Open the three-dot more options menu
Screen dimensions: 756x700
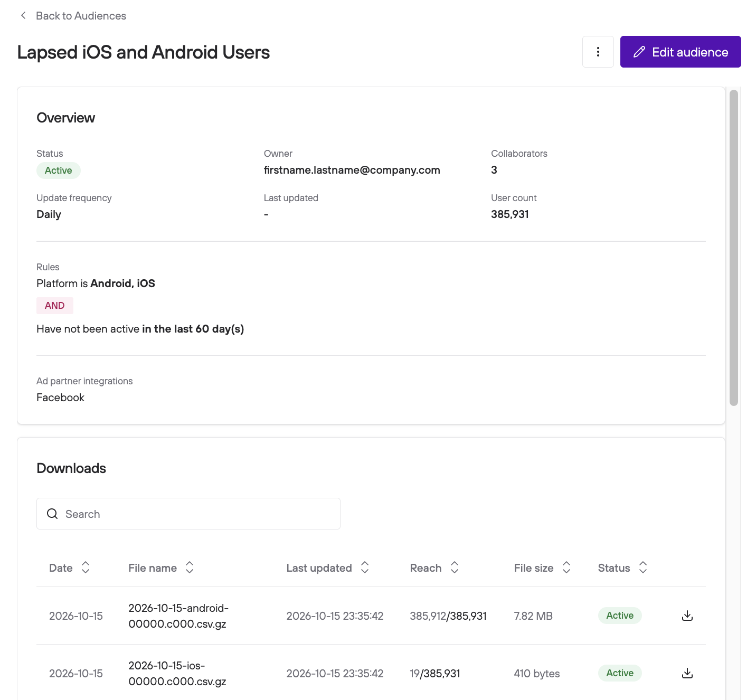(x=598, y=52)
